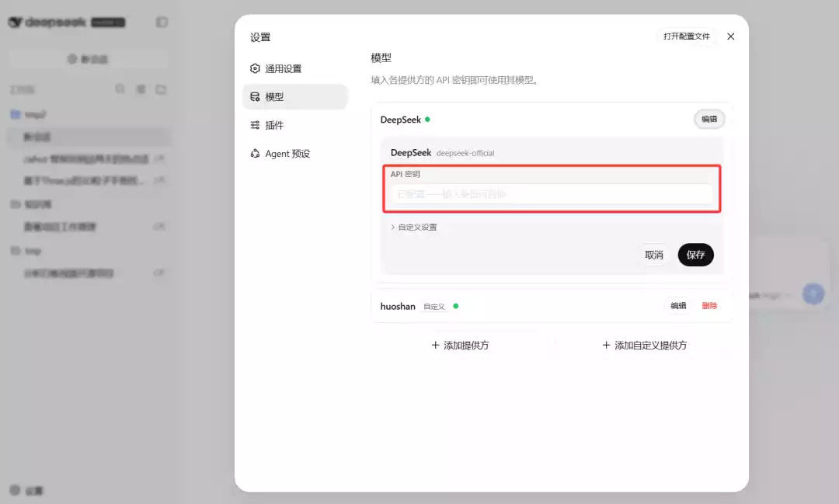Viewport: 839px width, 504px height.
Task: Click 添加提供方 button
Action: click(460, 345)
